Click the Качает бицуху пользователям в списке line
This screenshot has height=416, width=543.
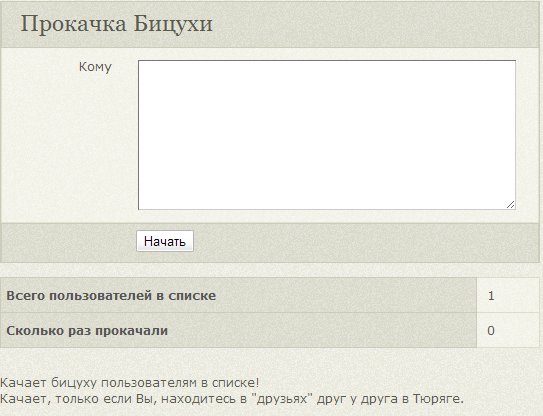click(x=130, y=383)
